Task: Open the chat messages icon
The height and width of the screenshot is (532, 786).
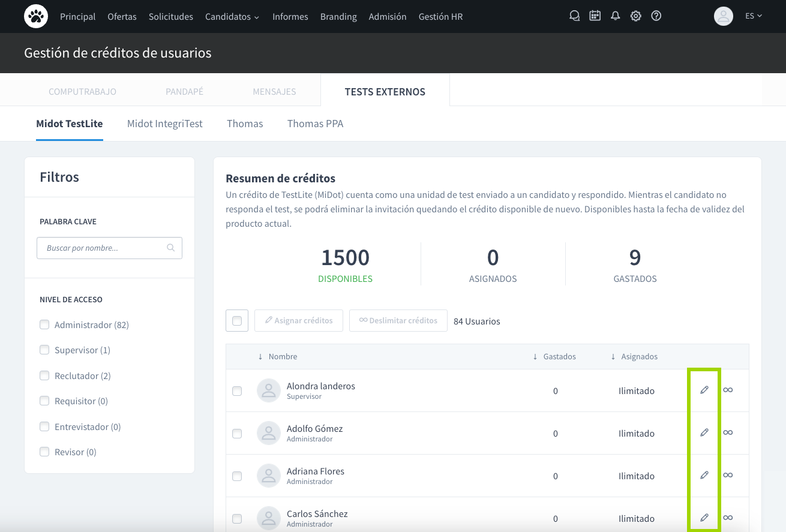Action: (574, 16)
